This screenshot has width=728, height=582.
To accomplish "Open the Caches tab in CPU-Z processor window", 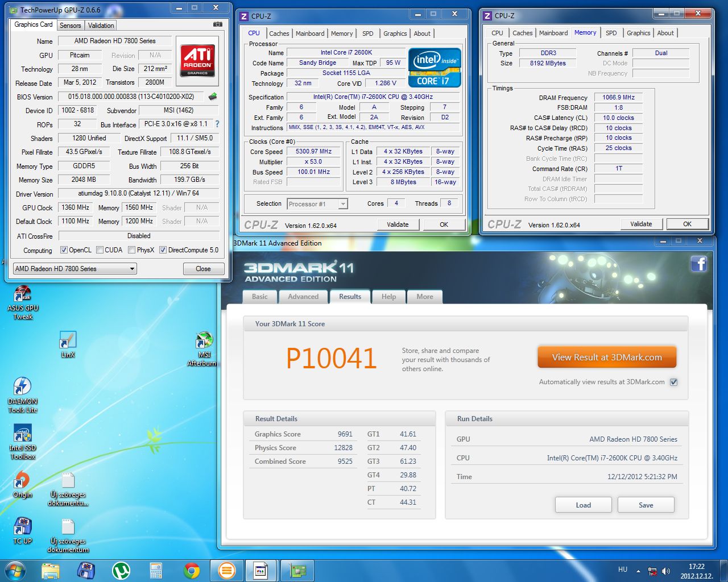I will pos(279,34).
